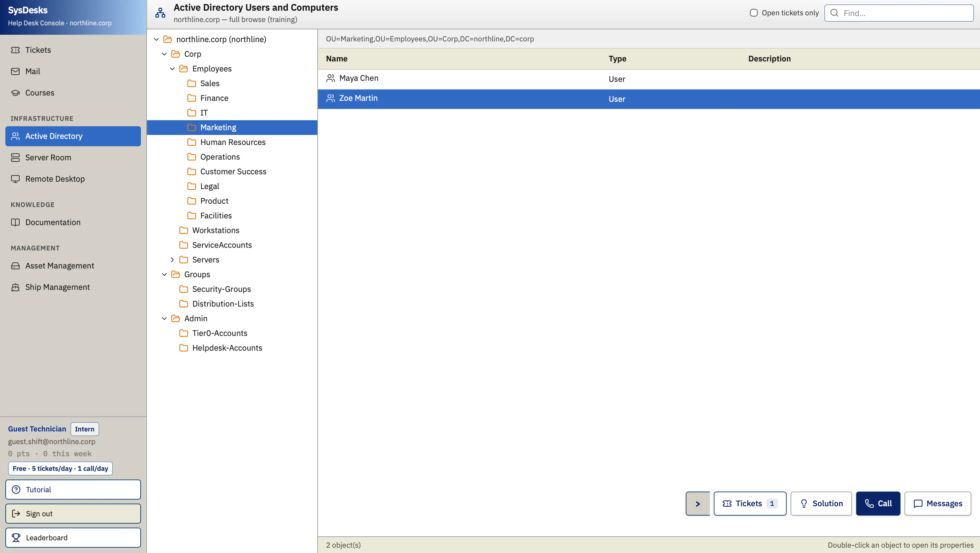Click the Tutorial button

pyautogui.click(x=73, y=490)
